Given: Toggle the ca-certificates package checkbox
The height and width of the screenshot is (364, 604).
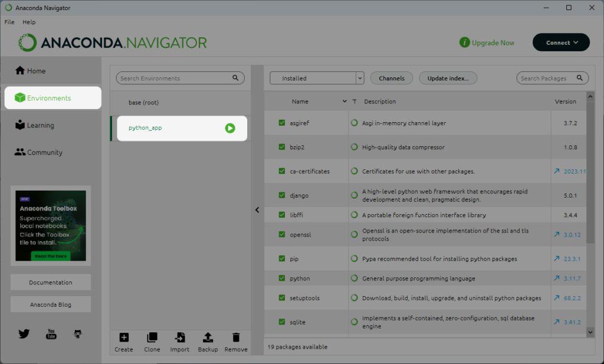Looking at the screenshot, I should 282,171.
